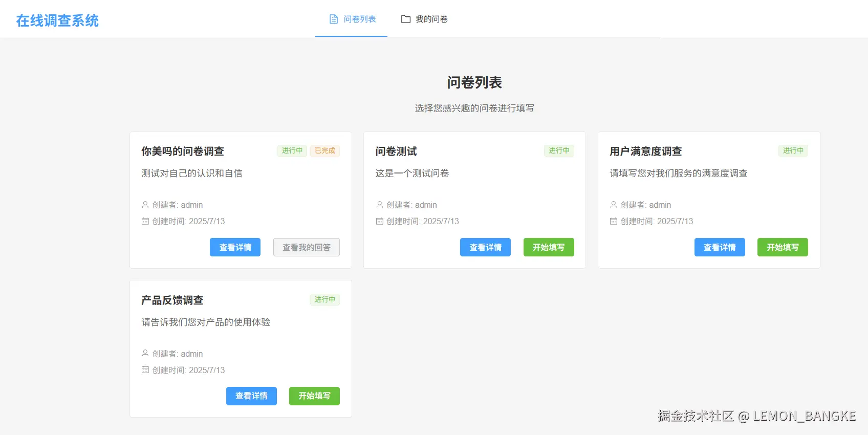Viewport: 868px width, 435px height.
Task: Click the user icon in 用户满意度调查 card
Action: point(614,205)
